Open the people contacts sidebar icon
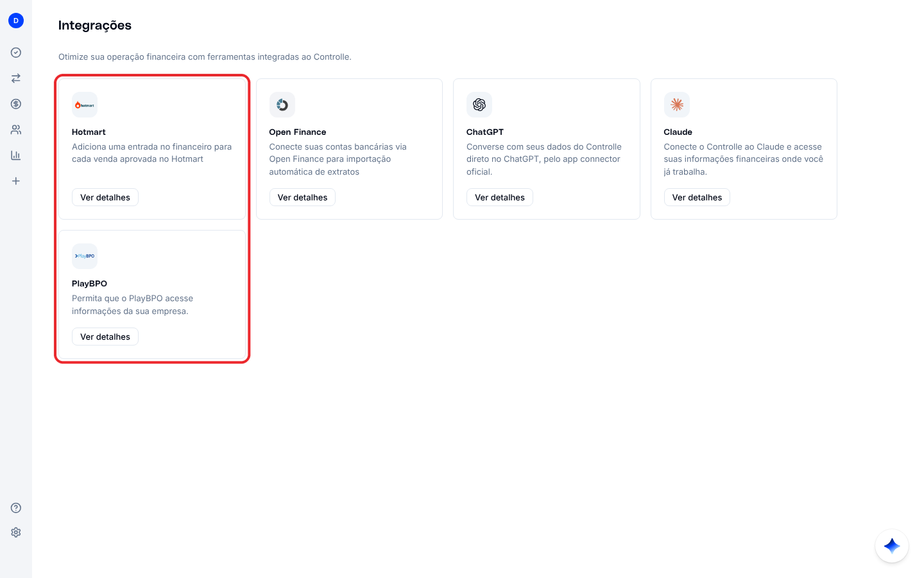The width and height of the screenshot is (924, 578). (16, 130)
